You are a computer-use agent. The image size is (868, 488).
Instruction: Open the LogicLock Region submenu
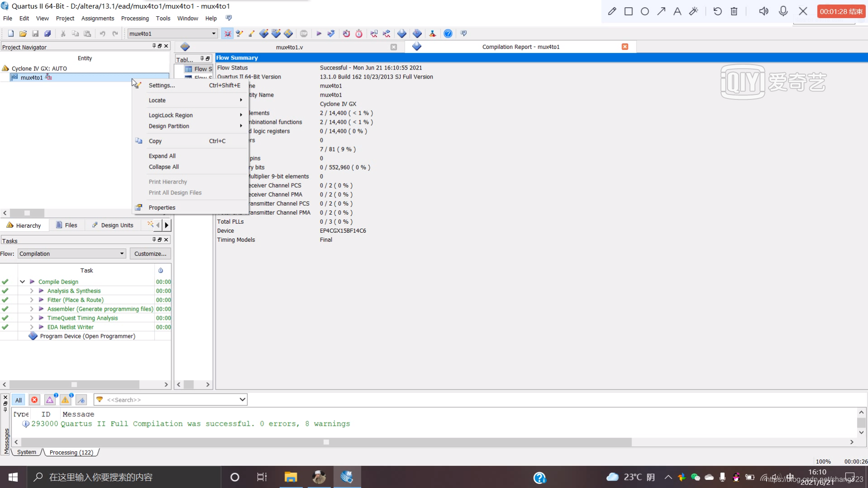point(190,115)
